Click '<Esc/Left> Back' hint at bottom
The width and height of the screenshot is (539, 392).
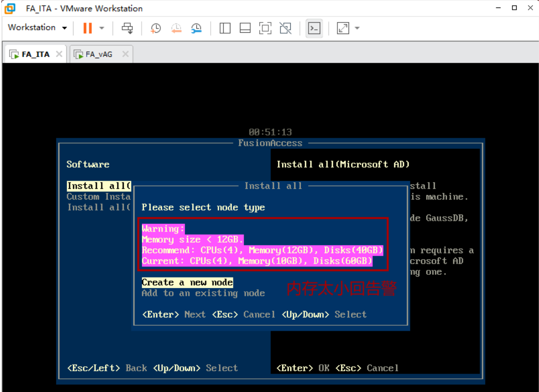[107, 368]
